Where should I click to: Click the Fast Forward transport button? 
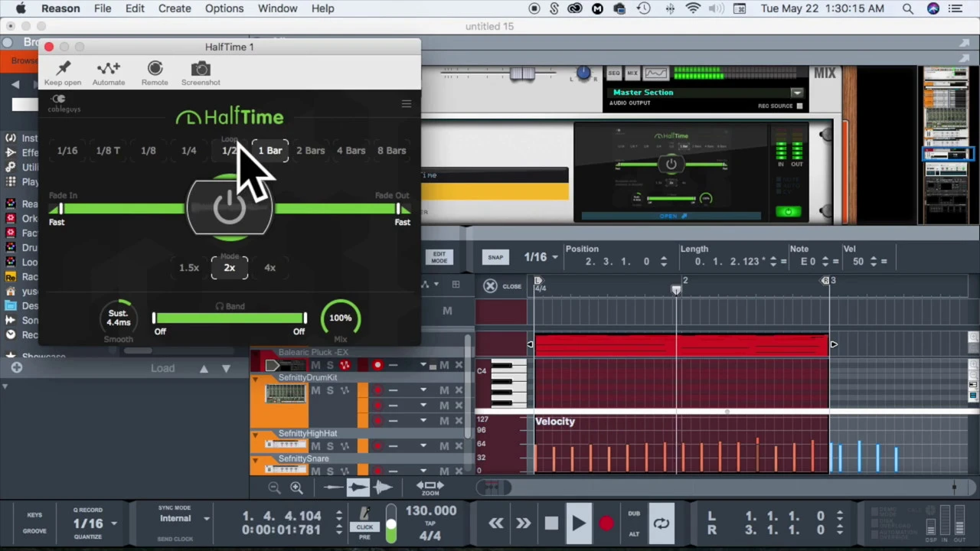[x=523, y=524]
